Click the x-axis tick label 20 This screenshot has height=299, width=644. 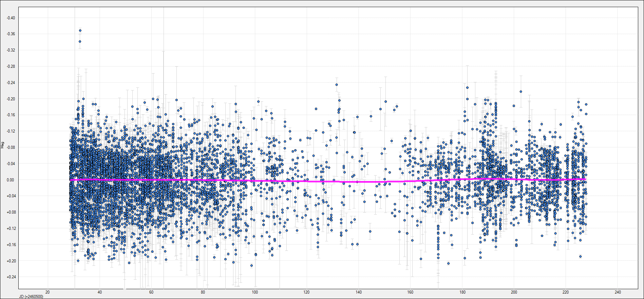point(48,292)
